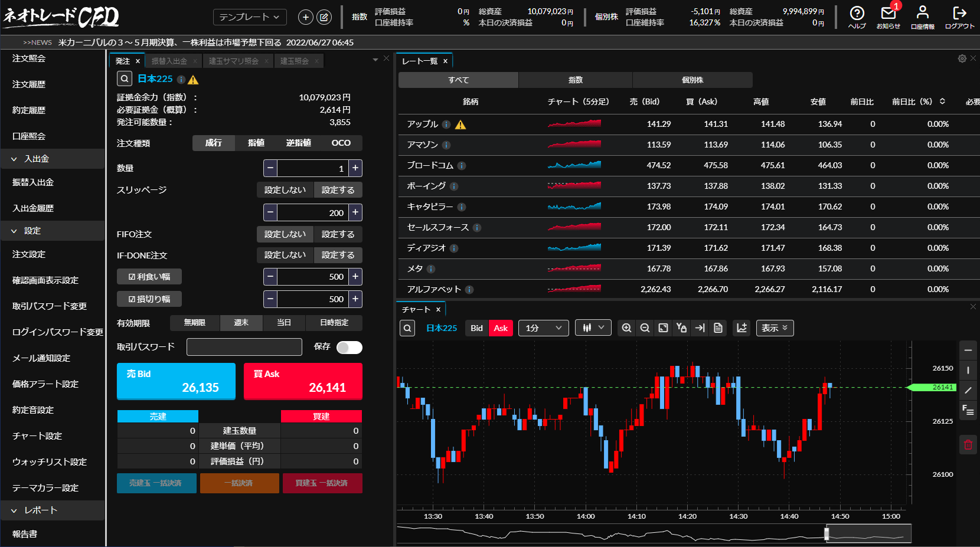Select the diagonal trend line drawing tool

[x=968, y=390]
